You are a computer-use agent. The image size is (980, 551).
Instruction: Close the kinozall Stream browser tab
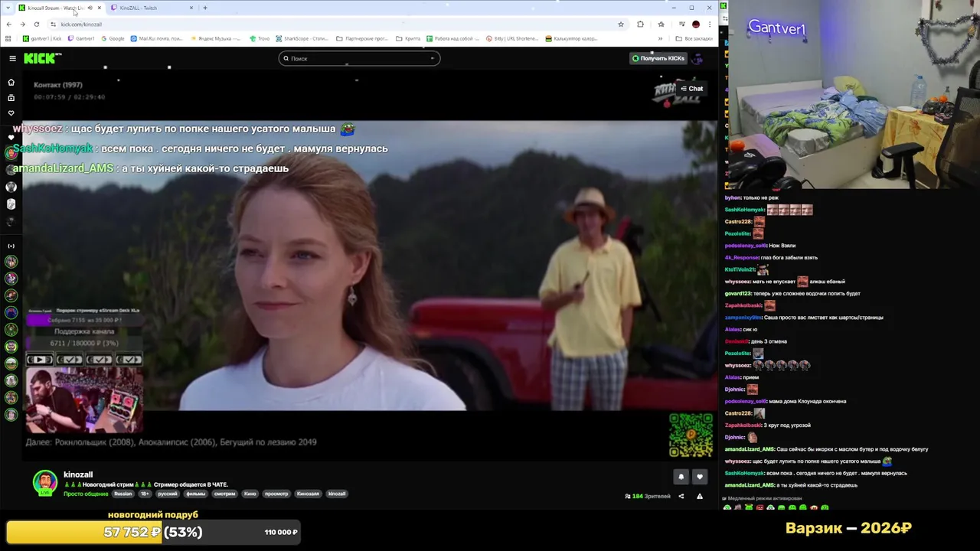tap(99, 8)
